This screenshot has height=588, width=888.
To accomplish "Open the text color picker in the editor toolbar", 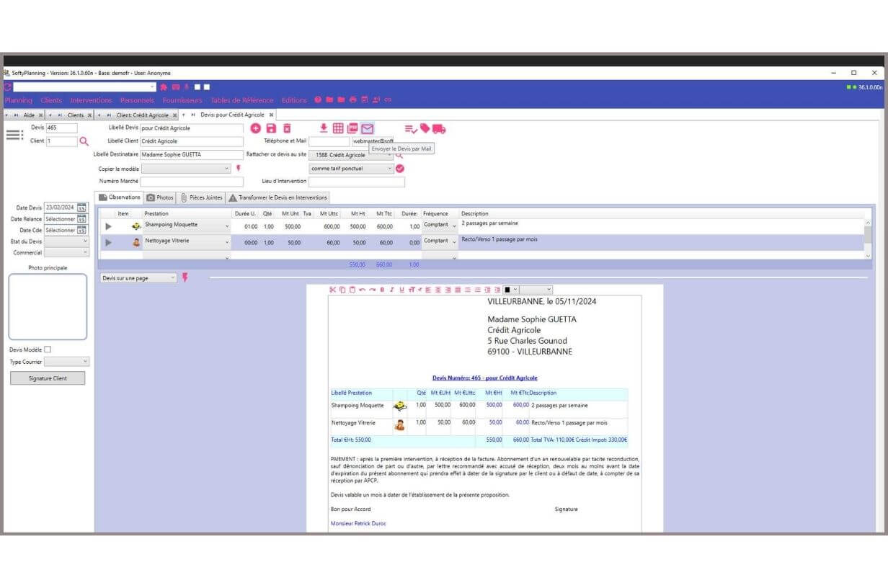I will (x=511, y=290).
